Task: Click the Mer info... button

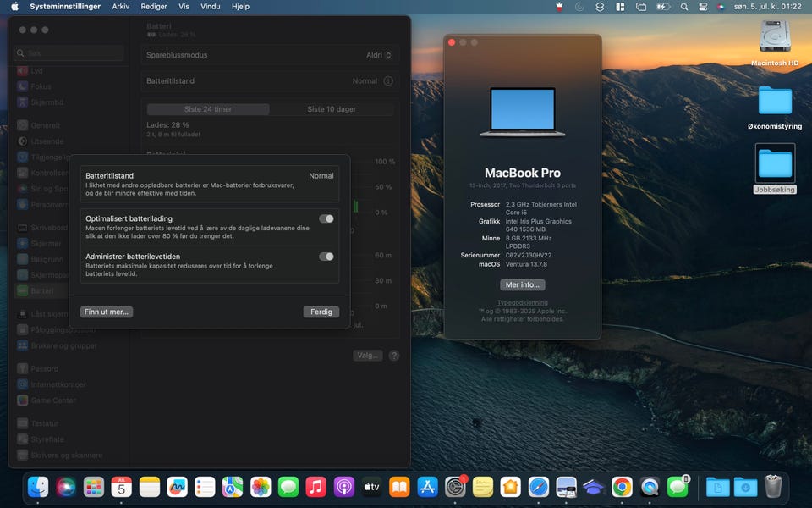Action: 523,284
